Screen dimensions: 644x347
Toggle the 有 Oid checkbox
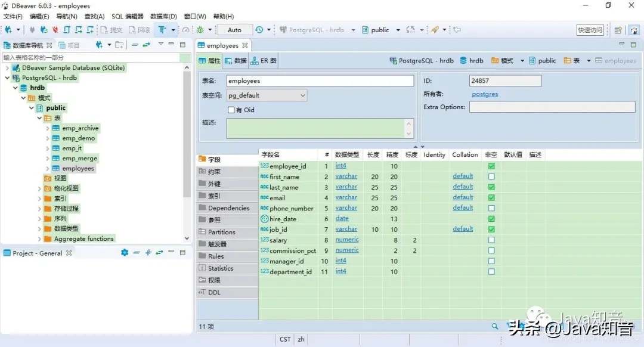pyautogui.click(x=231, y=110)
